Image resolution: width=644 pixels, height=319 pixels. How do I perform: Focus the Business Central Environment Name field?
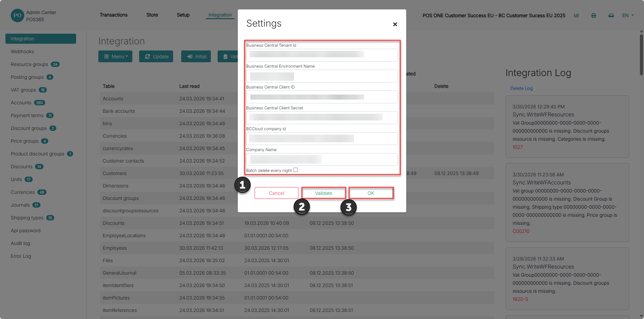point(322,76)
